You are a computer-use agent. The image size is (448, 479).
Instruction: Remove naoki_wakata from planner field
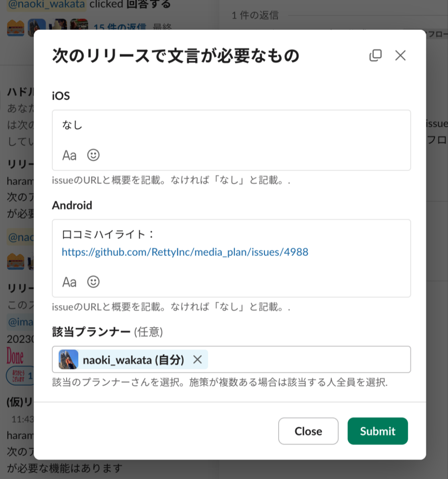point(197,360)
